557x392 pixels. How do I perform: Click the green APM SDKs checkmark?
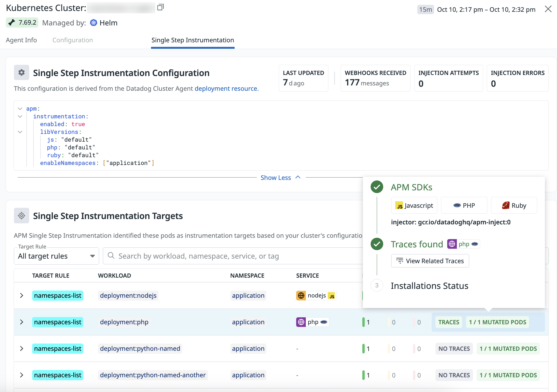(x=377, y=187)
